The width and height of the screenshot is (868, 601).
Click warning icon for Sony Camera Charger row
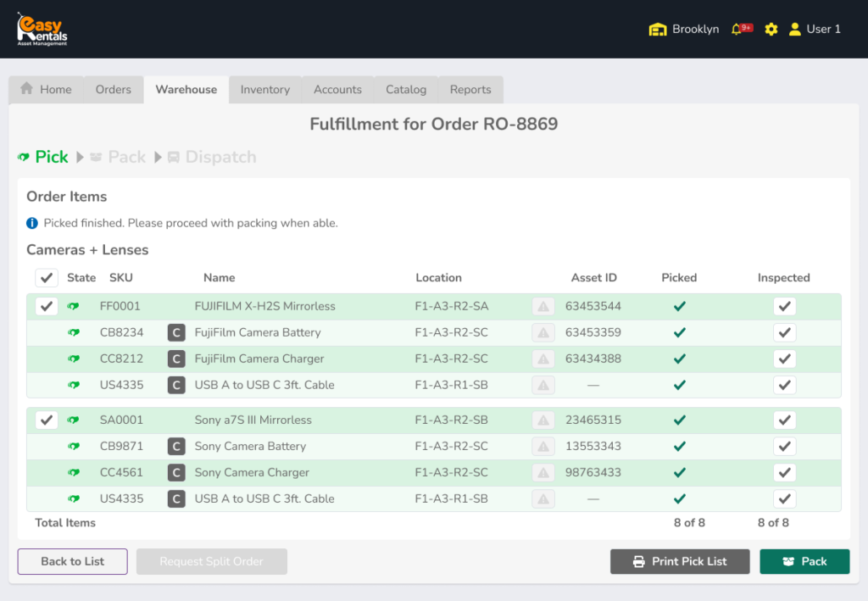[x=543, y=472]
